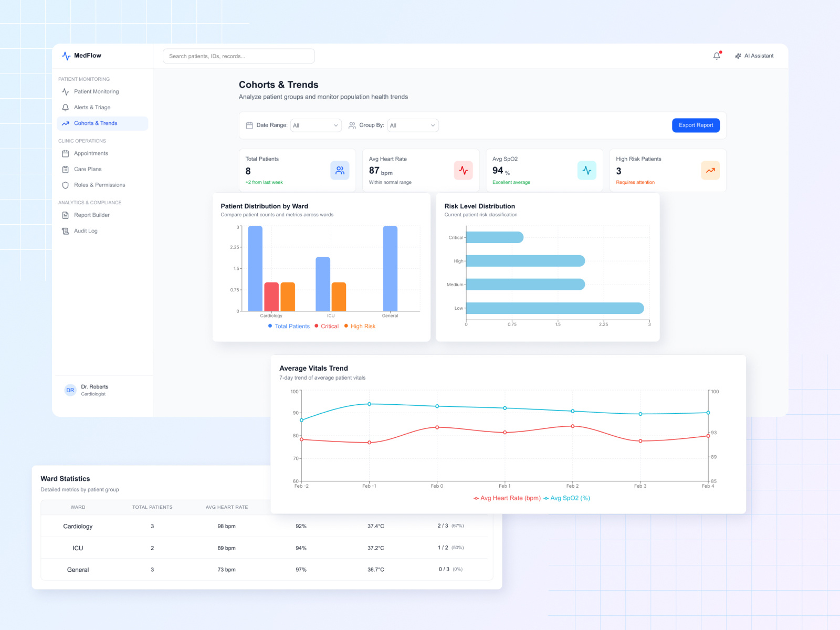Click the Audit Log scroll icon

[66, 231]
